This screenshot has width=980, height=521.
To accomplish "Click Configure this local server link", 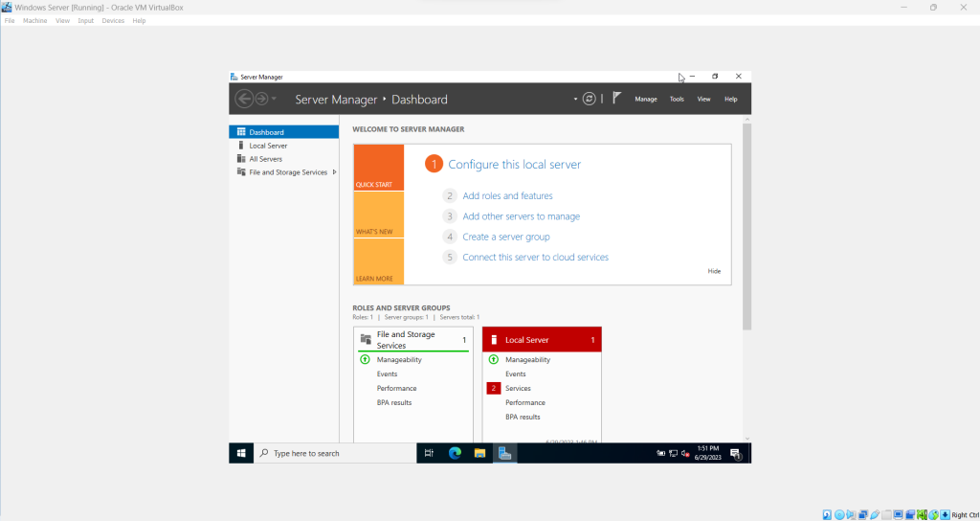I will (514, 165).
